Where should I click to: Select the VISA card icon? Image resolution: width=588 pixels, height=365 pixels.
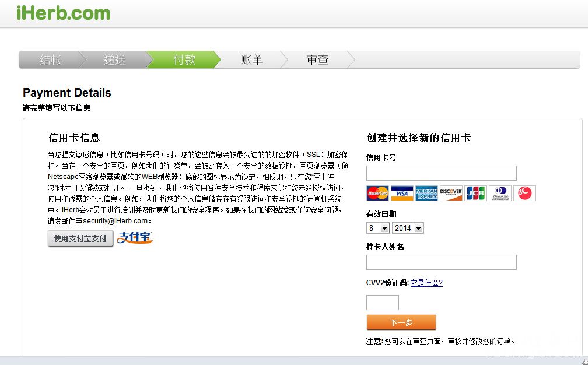tap(402, 194)
